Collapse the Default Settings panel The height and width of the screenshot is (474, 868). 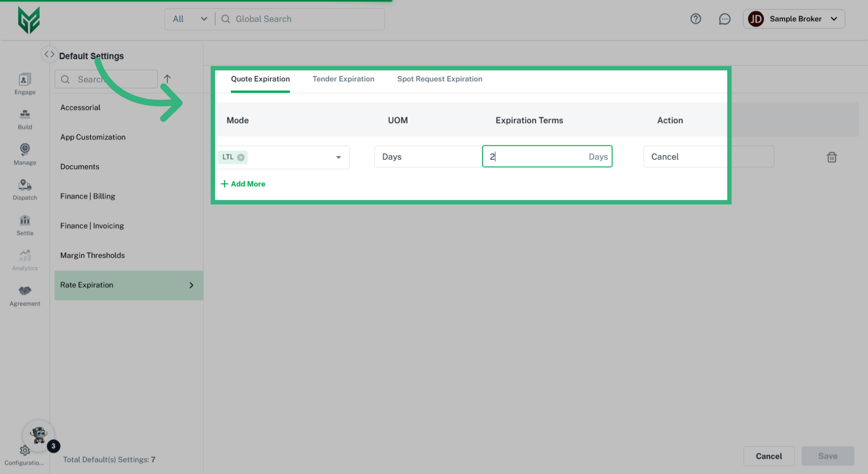pos(49,53)
